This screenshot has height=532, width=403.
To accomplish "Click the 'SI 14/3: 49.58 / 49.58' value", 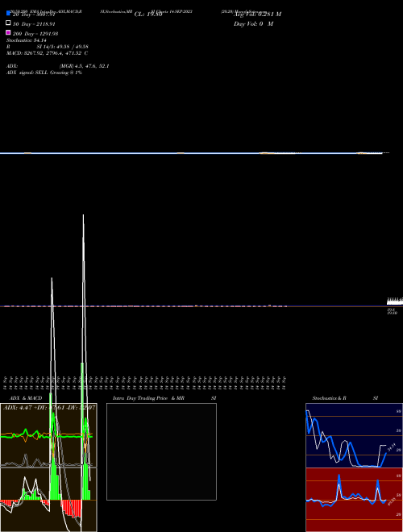I will pos(63,47).
